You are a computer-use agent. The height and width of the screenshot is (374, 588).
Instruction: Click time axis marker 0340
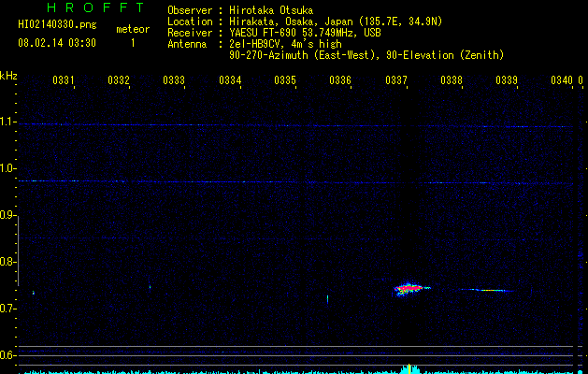tap(562, 80)
